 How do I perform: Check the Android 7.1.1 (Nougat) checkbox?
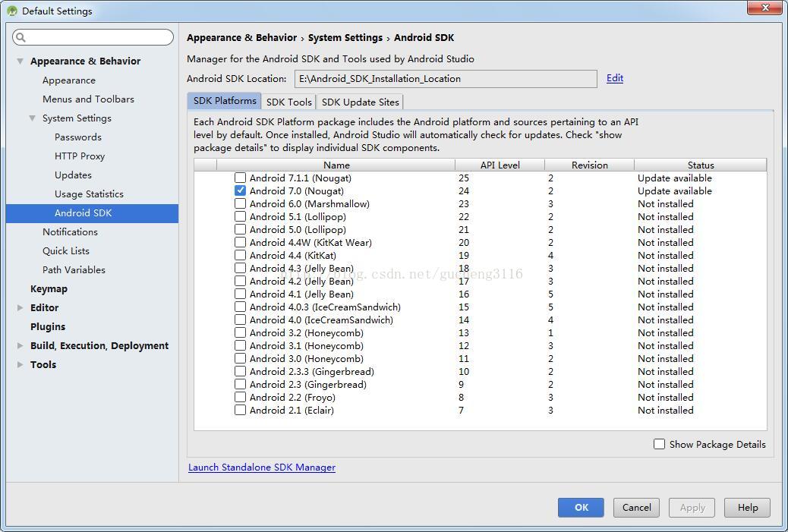[x=240, y=178]
